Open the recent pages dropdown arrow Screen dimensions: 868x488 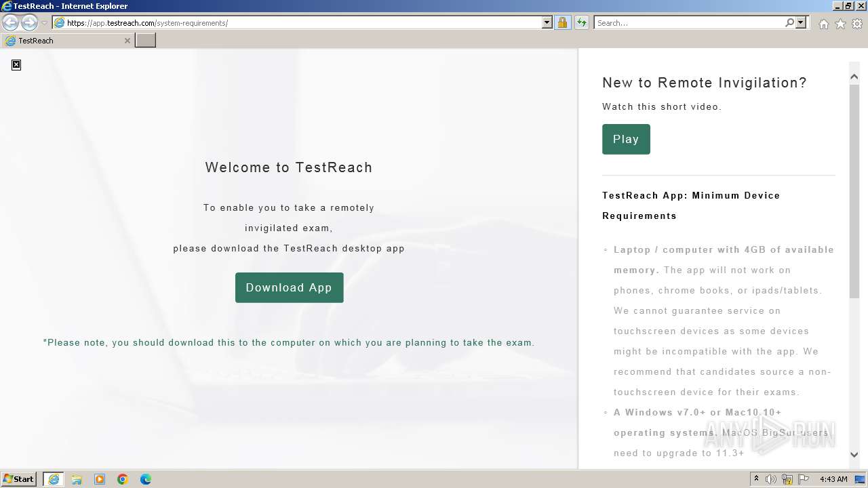[44, 23]
